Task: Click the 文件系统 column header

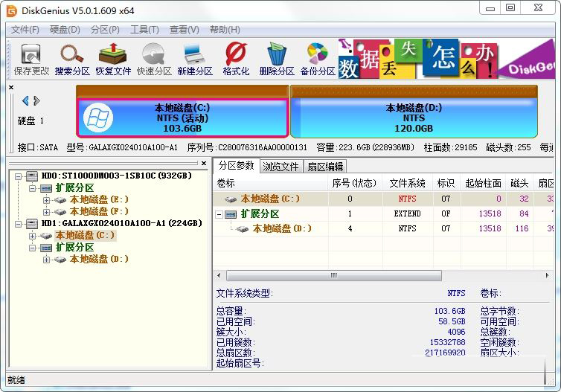Action: (407, 183)
